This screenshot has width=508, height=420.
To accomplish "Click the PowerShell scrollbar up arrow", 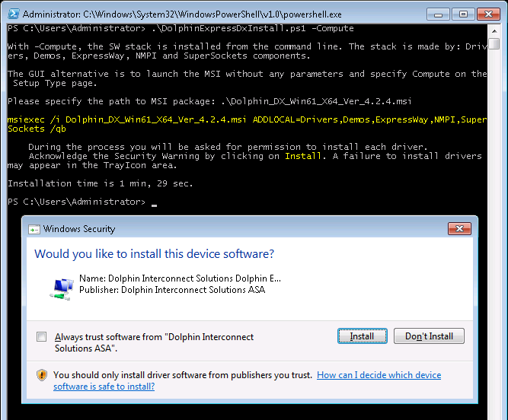I will pos(494,31).
